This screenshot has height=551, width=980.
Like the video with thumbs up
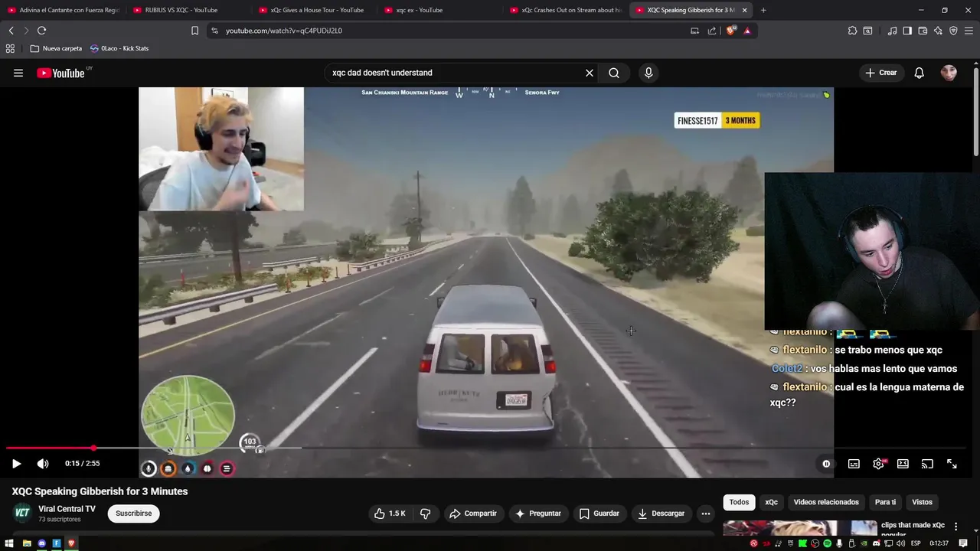point(390,514)
